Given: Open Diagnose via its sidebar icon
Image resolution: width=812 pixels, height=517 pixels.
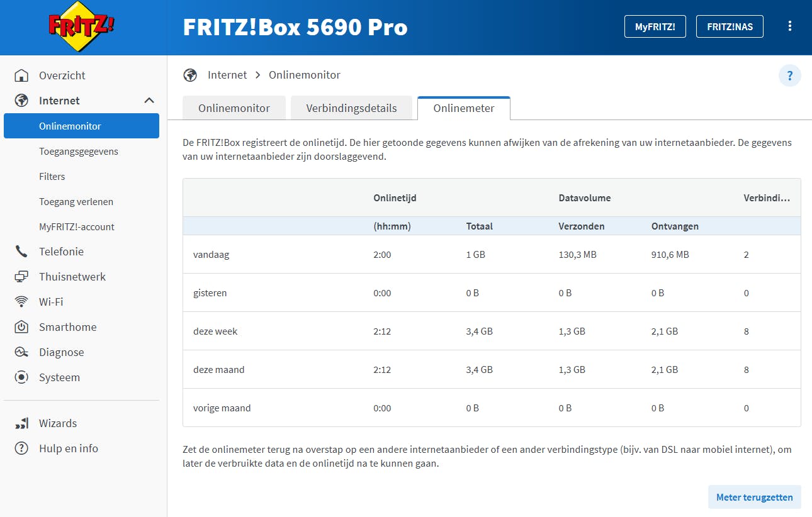Looking at the screenshot, I should coord(21,352).
